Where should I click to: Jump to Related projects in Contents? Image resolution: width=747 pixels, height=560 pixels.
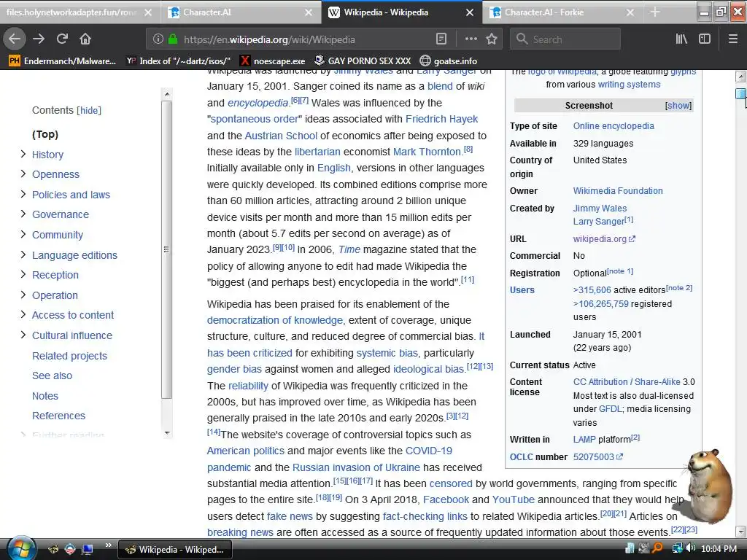[69, 356]
